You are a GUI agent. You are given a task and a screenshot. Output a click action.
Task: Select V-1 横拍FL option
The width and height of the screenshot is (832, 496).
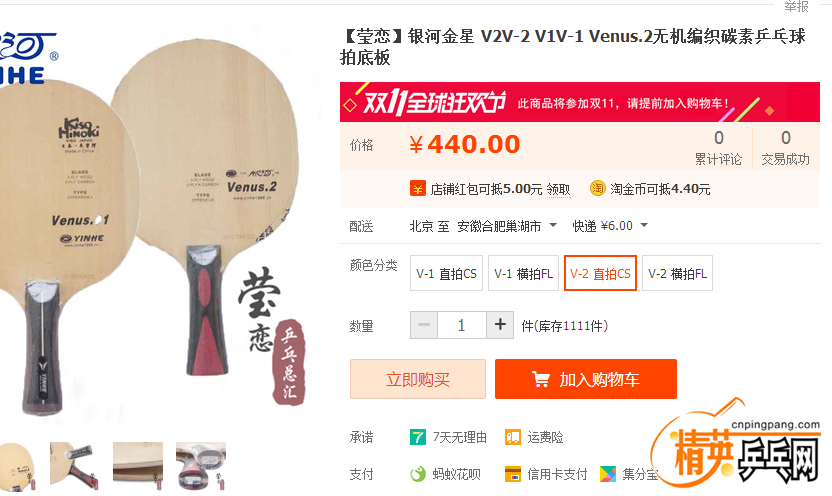[523, 273]
